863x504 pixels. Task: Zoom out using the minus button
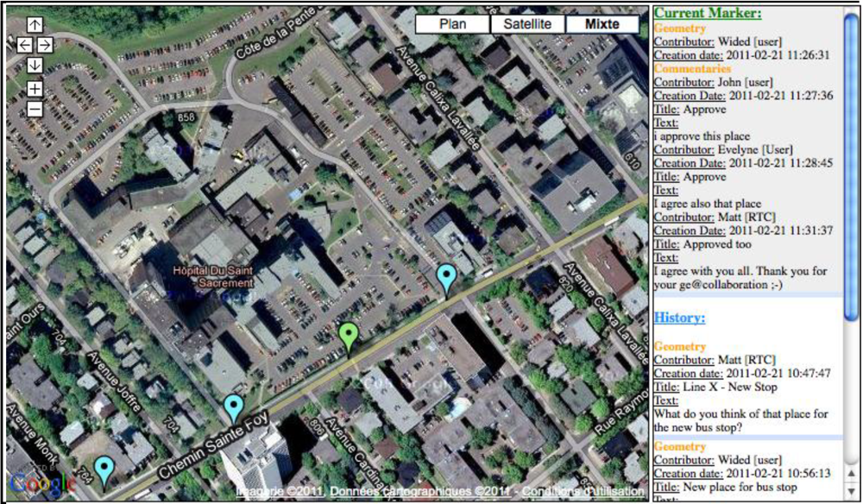[35, 109]
